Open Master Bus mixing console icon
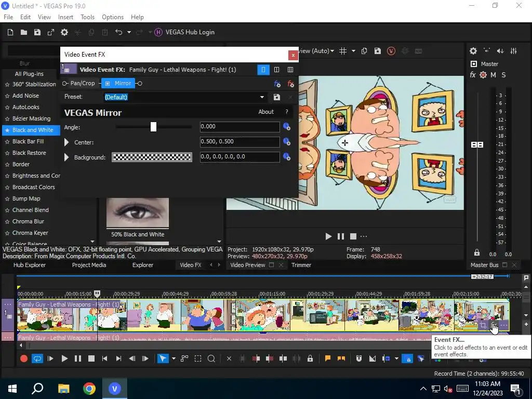This screenshot has width=532, height=399. point(514,51)
